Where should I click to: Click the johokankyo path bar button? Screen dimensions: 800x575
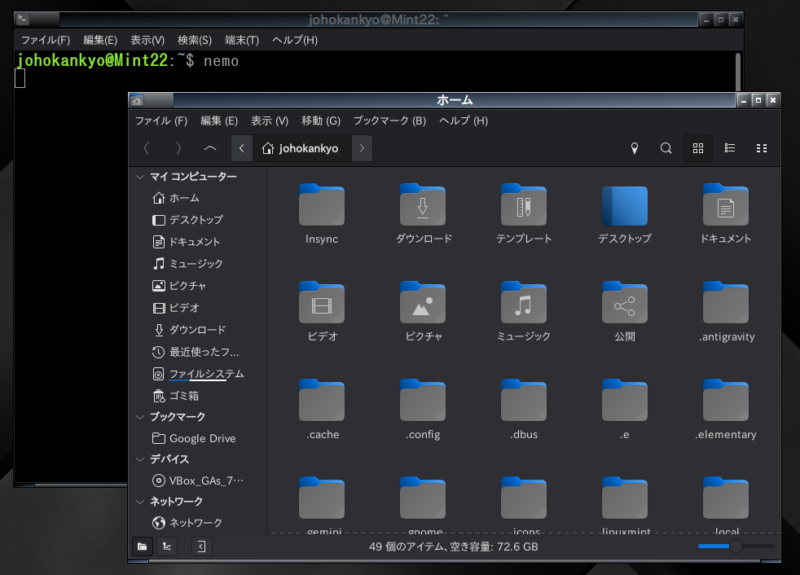coord(299,148)
